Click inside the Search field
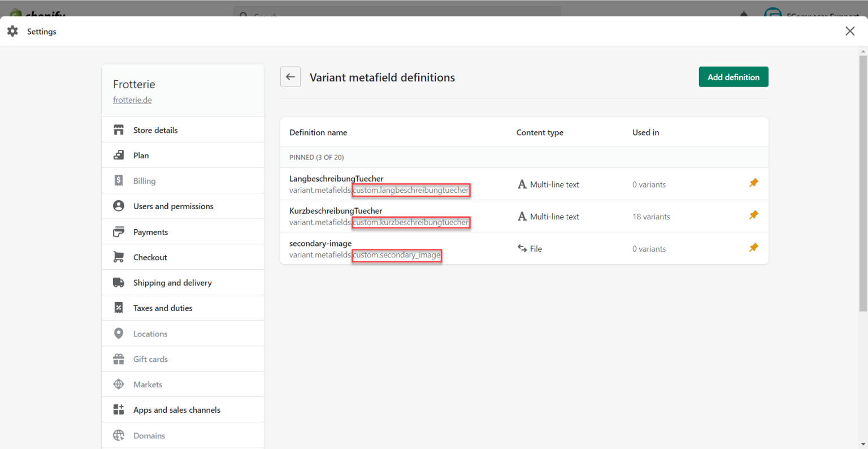 click(x=396, y=16)
